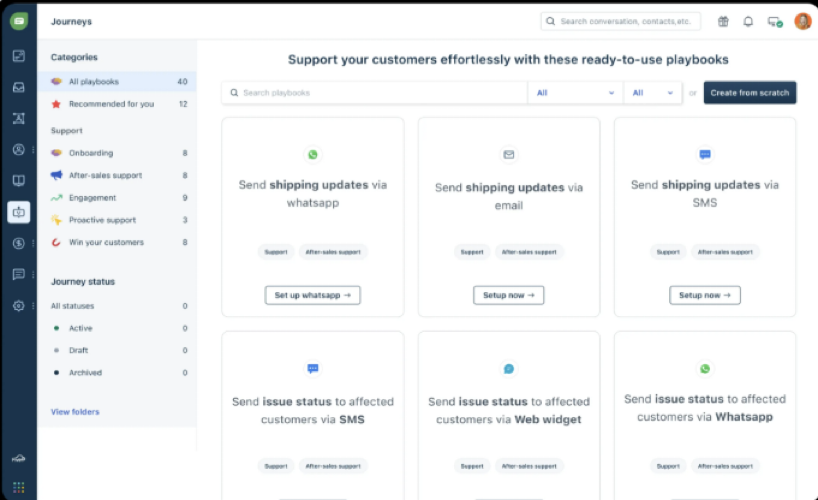Click Set up whatsapp button
This screenshot has height=500, width=818.
click(312, 295)
